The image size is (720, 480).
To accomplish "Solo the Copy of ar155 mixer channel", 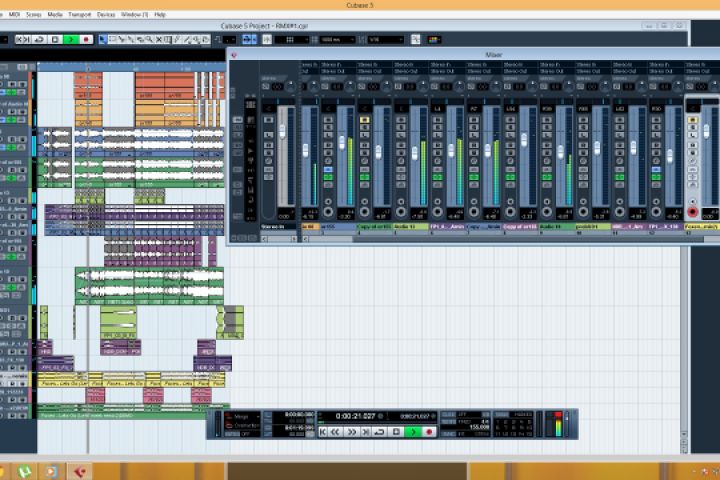I will point(365,128).
